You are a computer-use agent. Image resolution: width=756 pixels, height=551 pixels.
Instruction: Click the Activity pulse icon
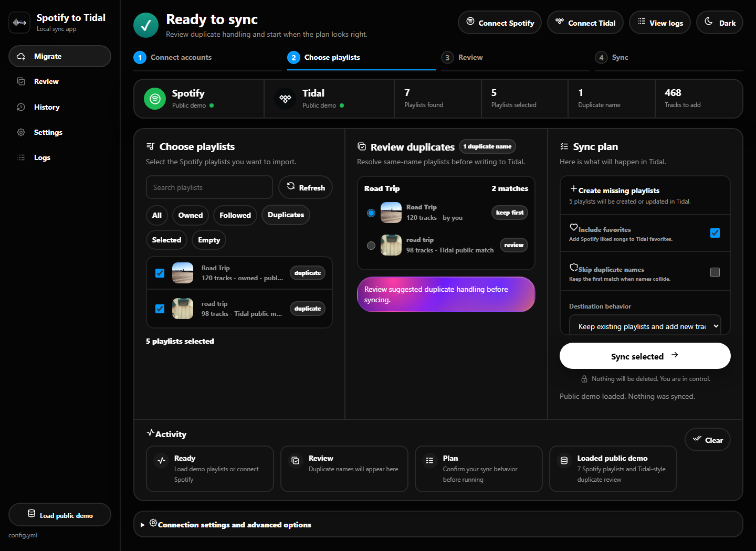[x=151, y=433]
